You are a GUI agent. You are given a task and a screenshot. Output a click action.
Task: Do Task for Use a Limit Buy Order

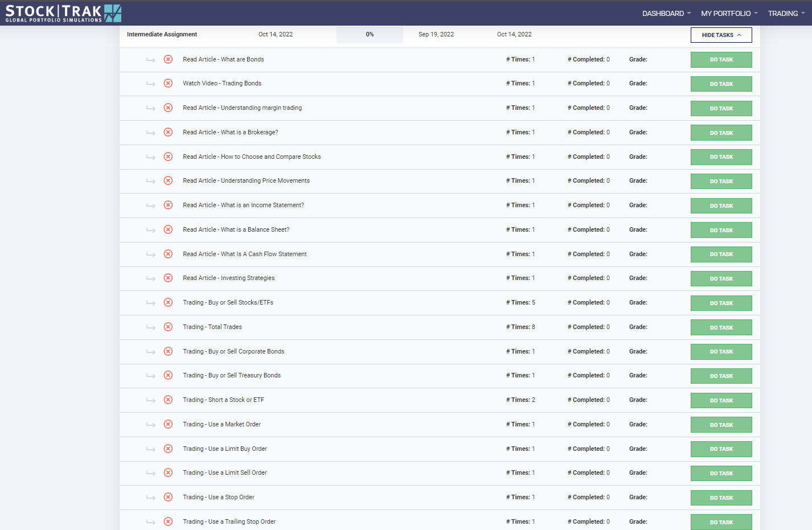pos(721,449)
